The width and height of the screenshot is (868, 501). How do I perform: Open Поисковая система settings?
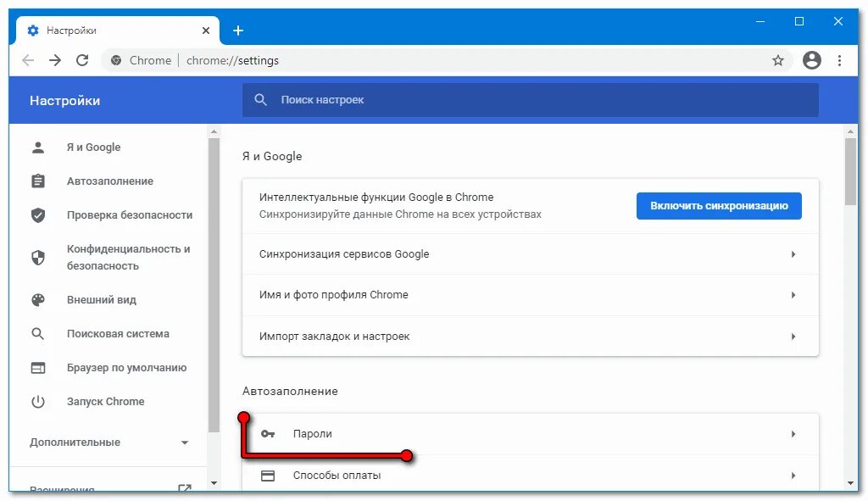click(118, 334)
